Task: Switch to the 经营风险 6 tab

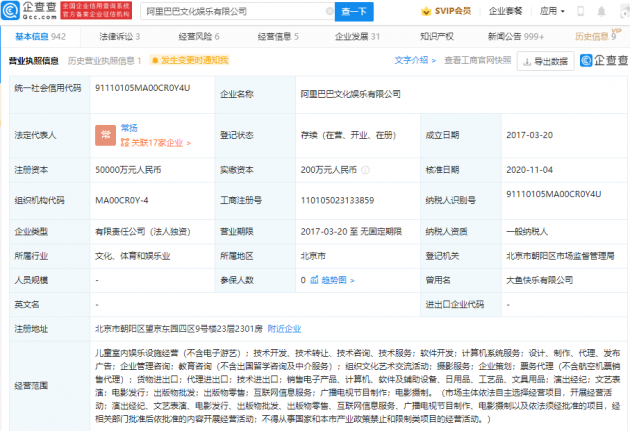Action: coord(199,37)
